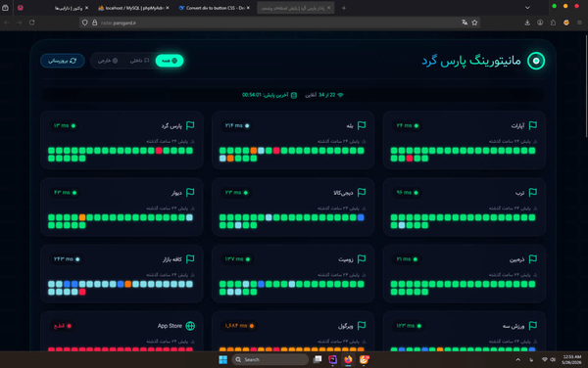
Task: Go back to the previous page
Action: (7, 23)
